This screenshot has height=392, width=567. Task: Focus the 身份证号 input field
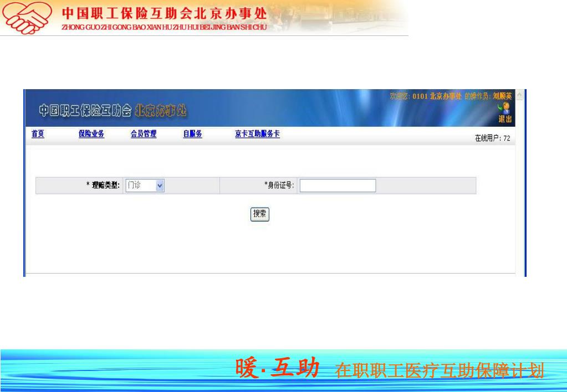[x=338, y=185]
